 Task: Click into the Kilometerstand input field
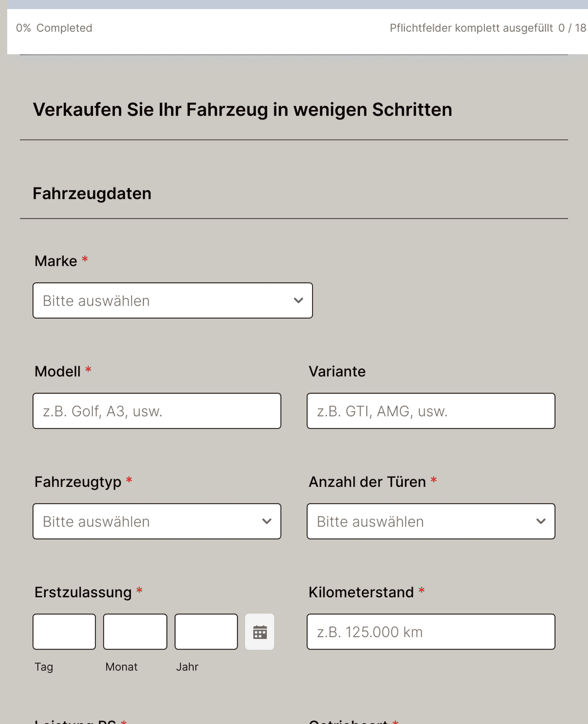(430, 632)
